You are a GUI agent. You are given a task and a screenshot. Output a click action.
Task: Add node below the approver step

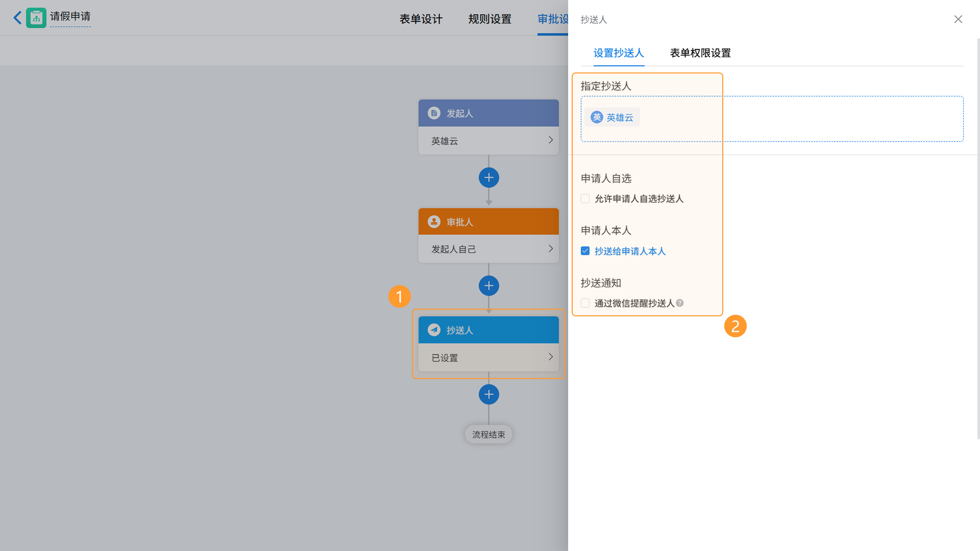488,286
